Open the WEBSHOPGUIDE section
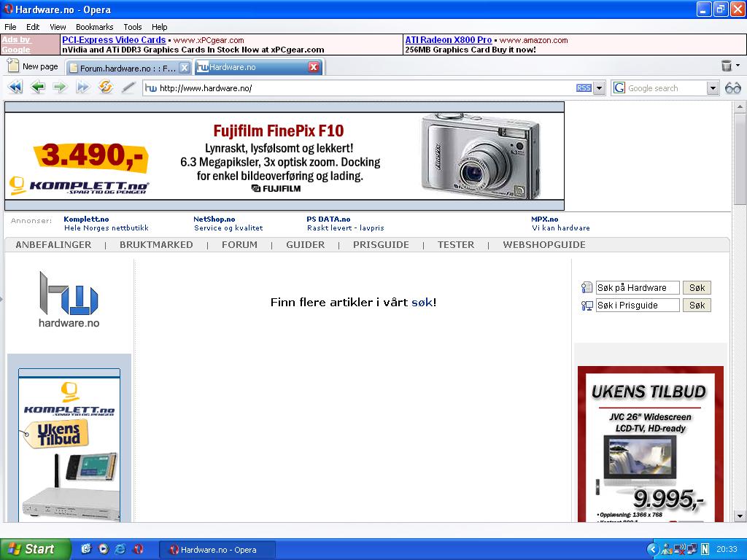This screenshot has height=560, width=747. pyautogui.click(x=544, y=245)
